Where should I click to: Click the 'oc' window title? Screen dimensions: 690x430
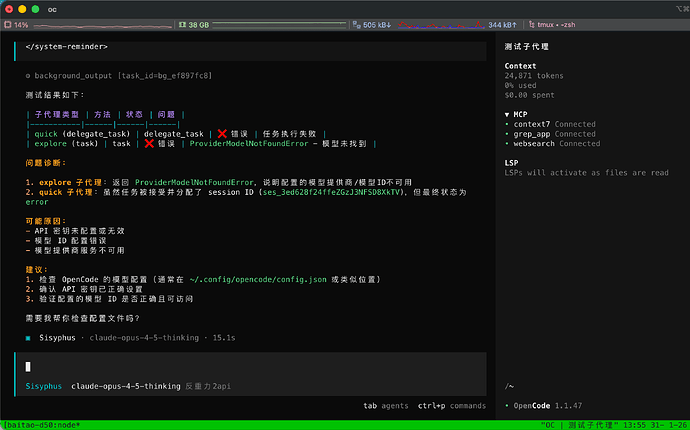(x=52, y=9)
